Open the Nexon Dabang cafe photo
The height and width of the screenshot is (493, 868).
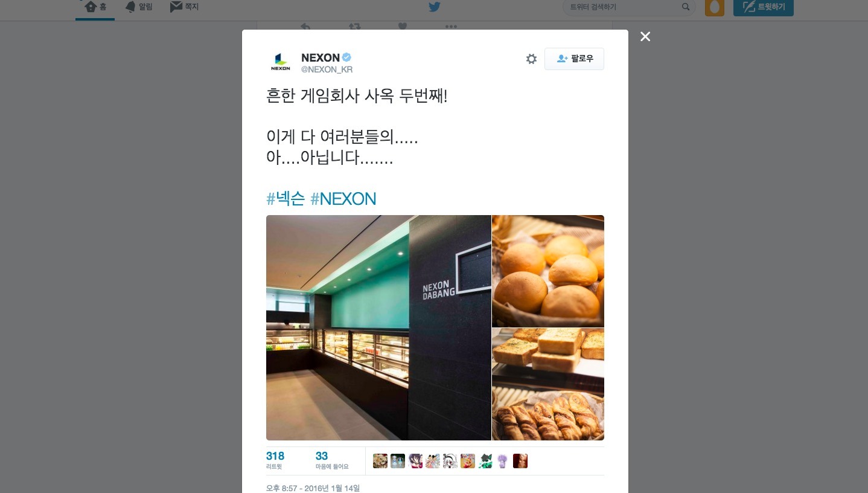(378, 327)
